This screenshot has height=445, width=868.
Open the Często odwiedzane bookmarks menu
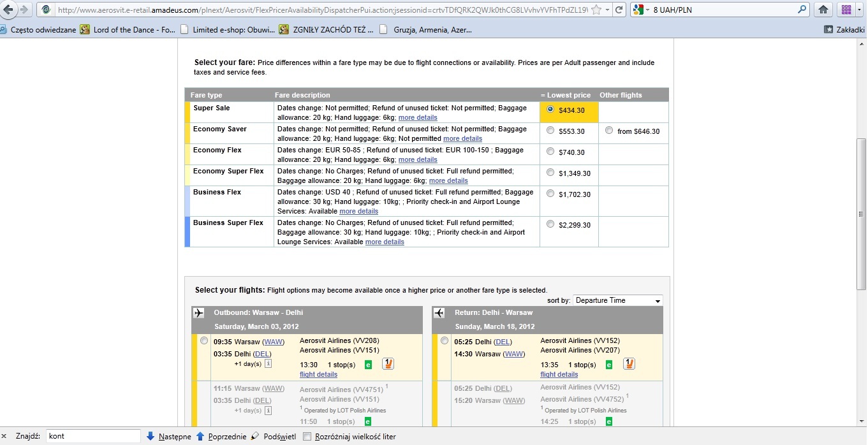38,29
